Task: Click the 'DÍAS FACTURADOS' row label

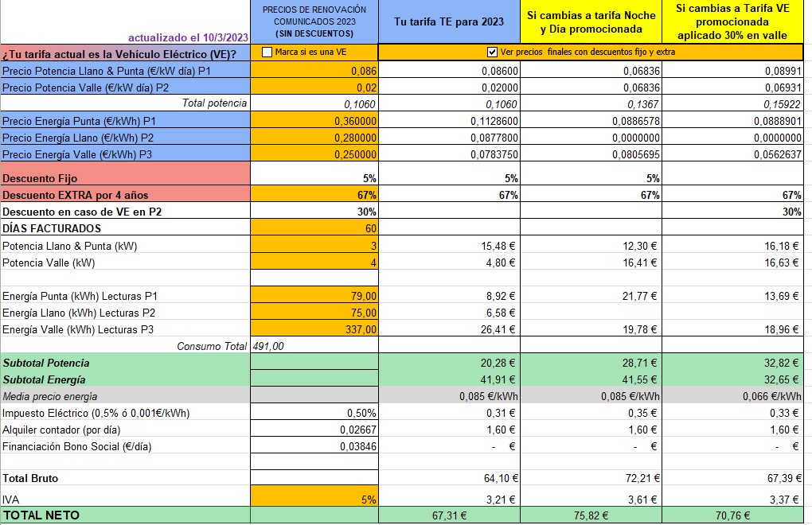Action: coord(52,228)
